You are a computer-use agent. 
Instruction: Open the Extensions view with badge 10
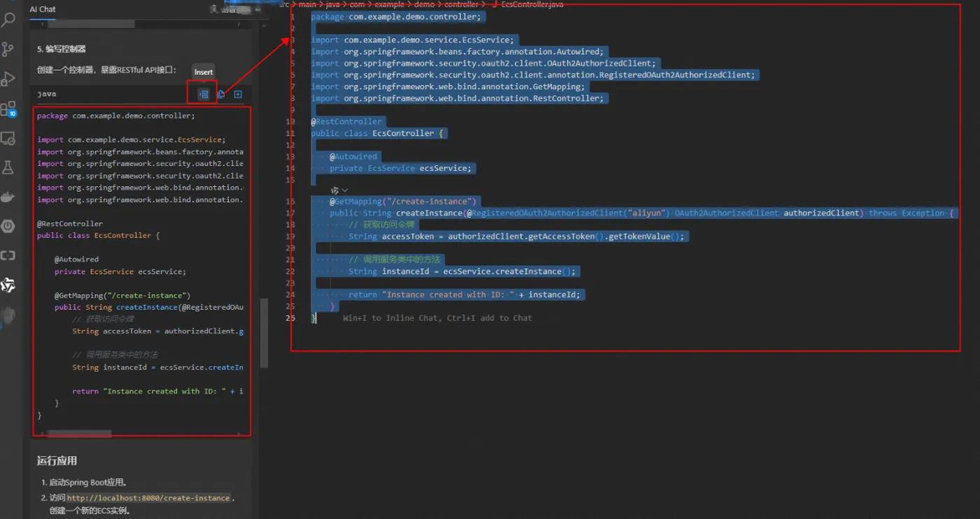coord(8,109)
